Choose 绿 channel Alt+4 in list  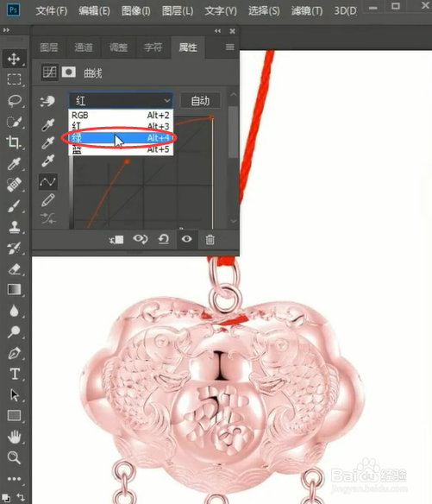(x=121, y=138)
